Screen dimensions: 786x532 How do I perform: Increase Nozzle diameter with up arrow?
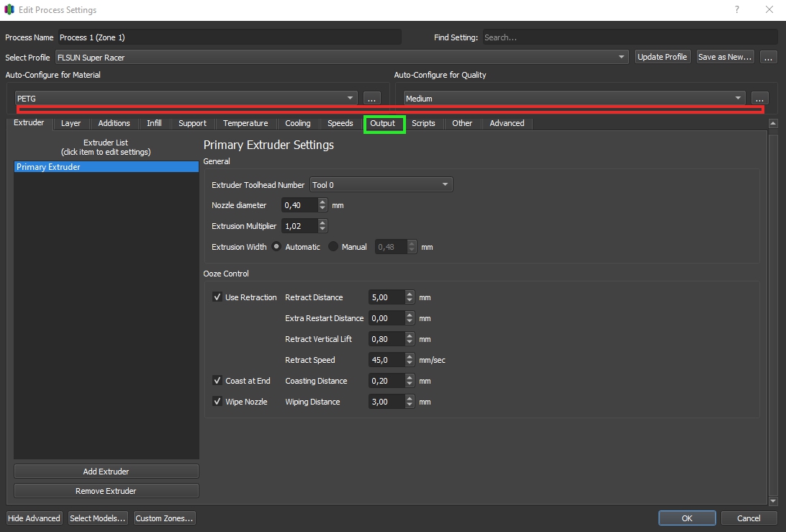coord(322,202)
